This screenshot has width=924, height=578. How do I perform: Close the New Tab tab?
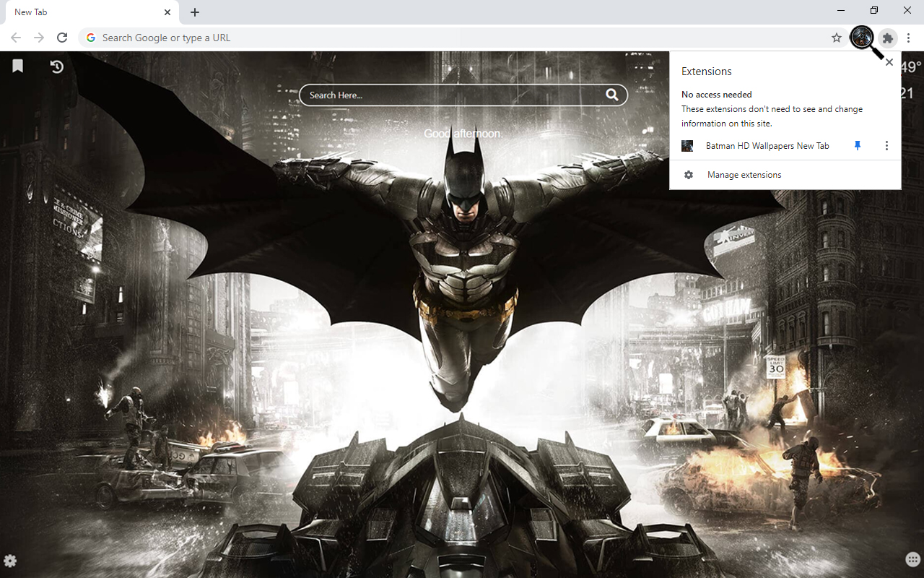tap(167, 12)
